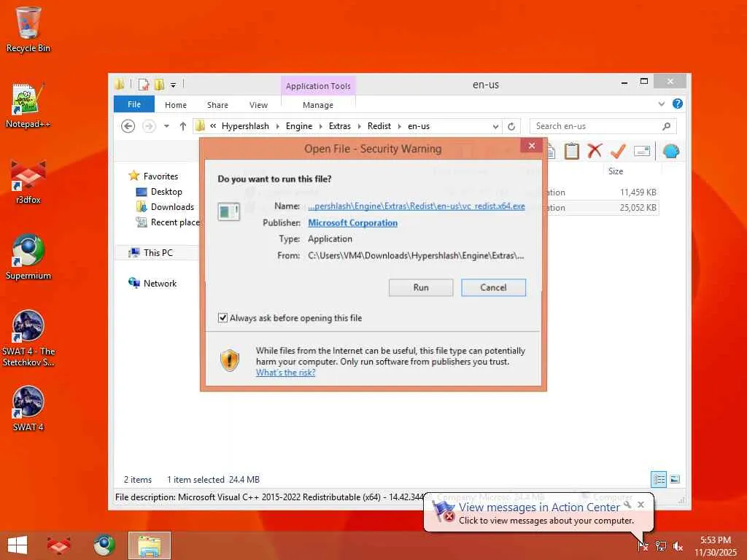Viewport: 747px width, 560px height.
Task: Open r3dfox from the taskbar
Action: coord(58,545)
